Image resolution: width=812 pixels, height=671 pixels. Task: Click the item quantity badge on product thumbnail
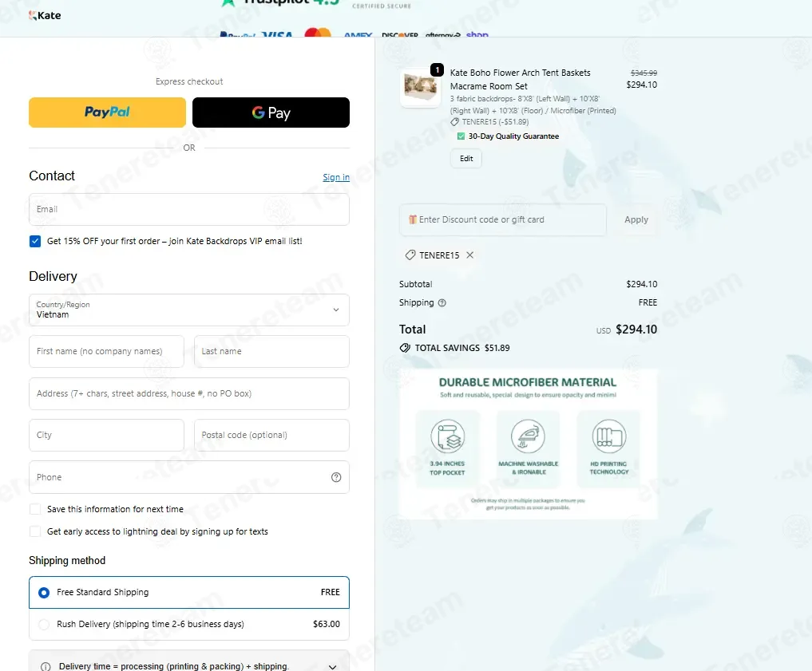[x=437, y=69]
